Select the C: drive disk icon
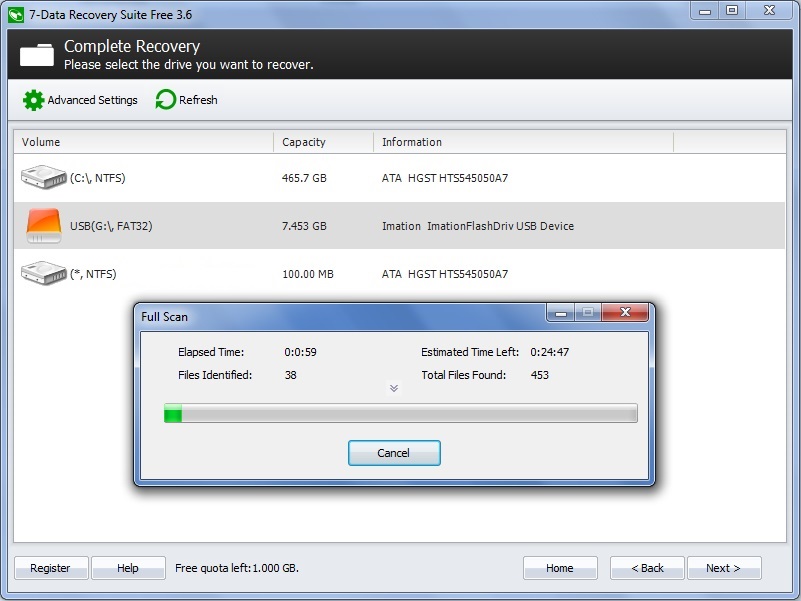Image resolution: width=801 pixels, height=601 pixels. [x=43, y=178]
